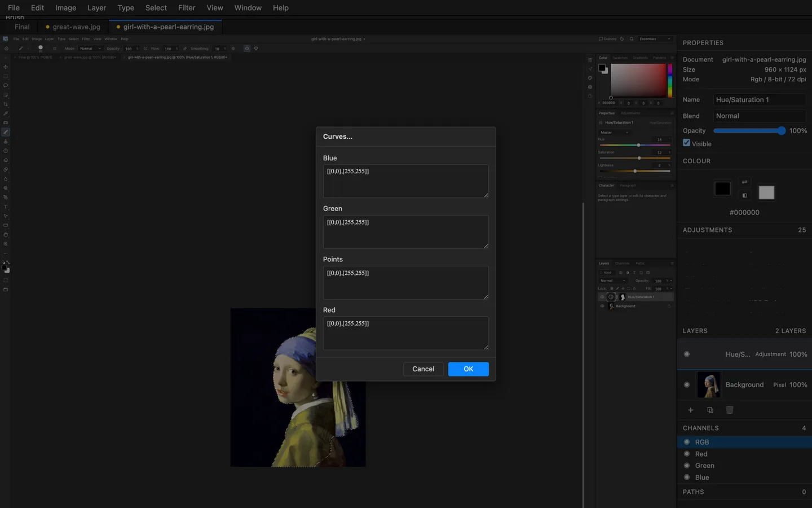Click the Red curve points text field
The image size is (812, 508).
point(406,333)
